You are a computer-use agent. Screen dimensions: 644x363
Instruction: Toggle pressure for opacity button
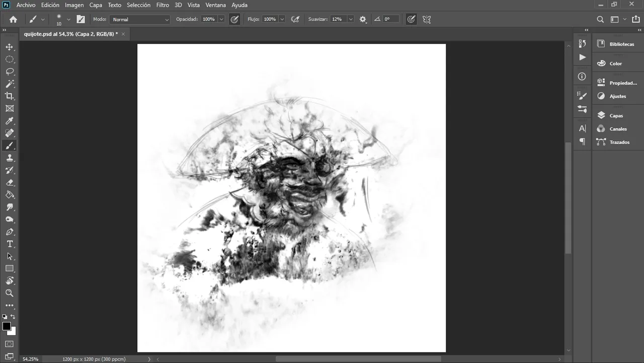coord(234,19)
